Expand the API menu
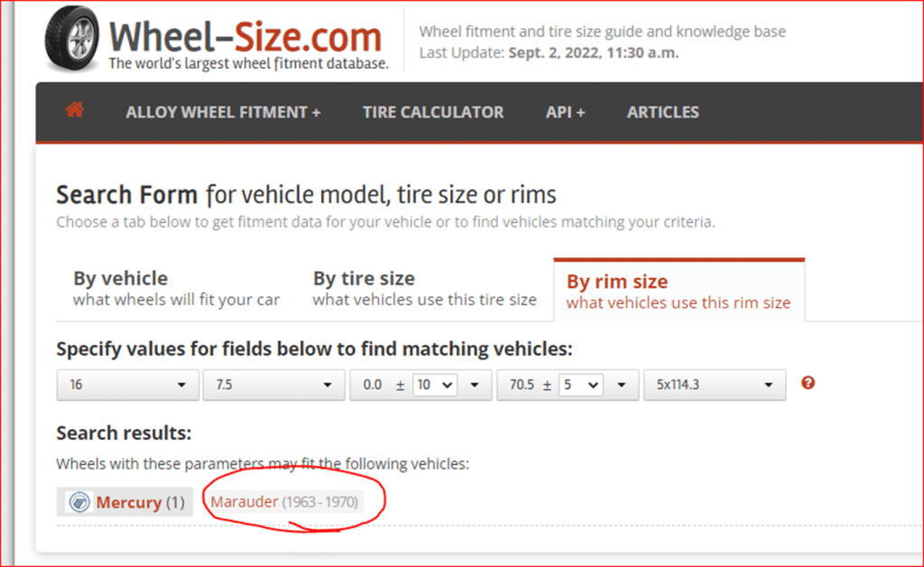 pos(565,112)
